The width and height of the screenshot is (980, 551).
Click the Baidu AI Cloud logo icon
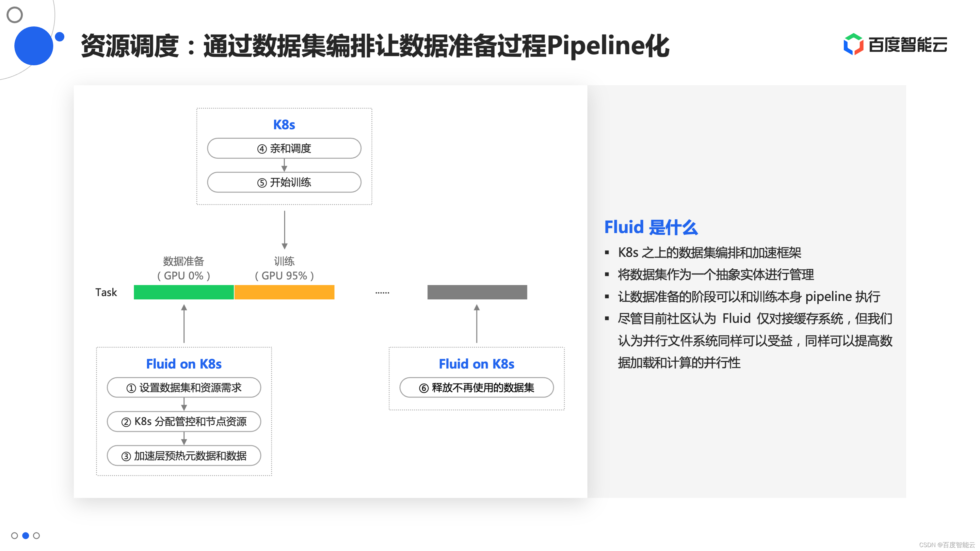point(853,44)
